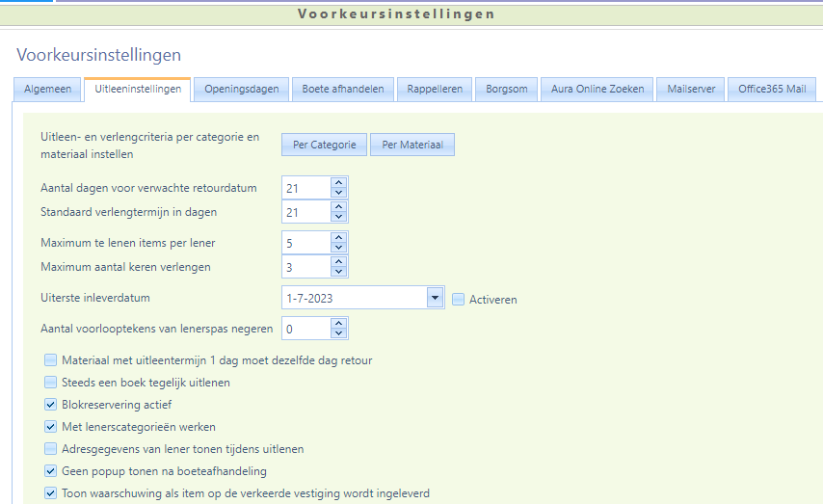Click the Per Categorie button
The height and width of the screenshot is (504, 823).
tap(324, 145)
